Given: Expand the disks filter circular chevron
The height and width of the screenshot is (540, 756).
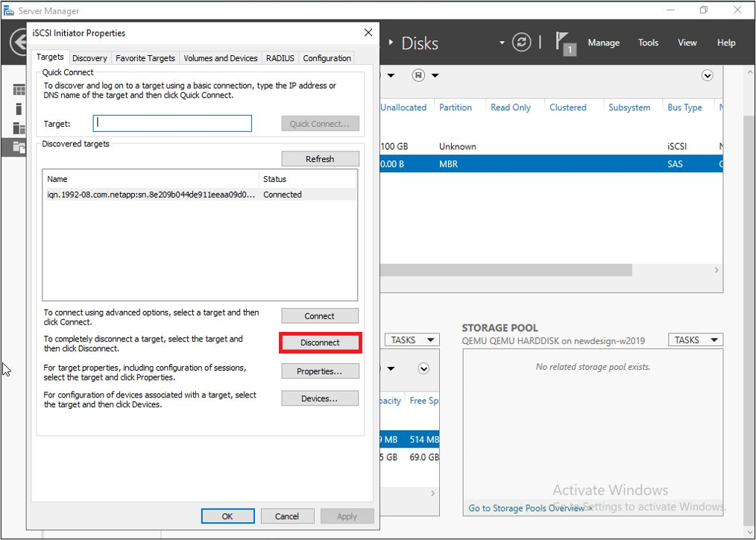Looking at the screenshot, I should click(707, 75).
